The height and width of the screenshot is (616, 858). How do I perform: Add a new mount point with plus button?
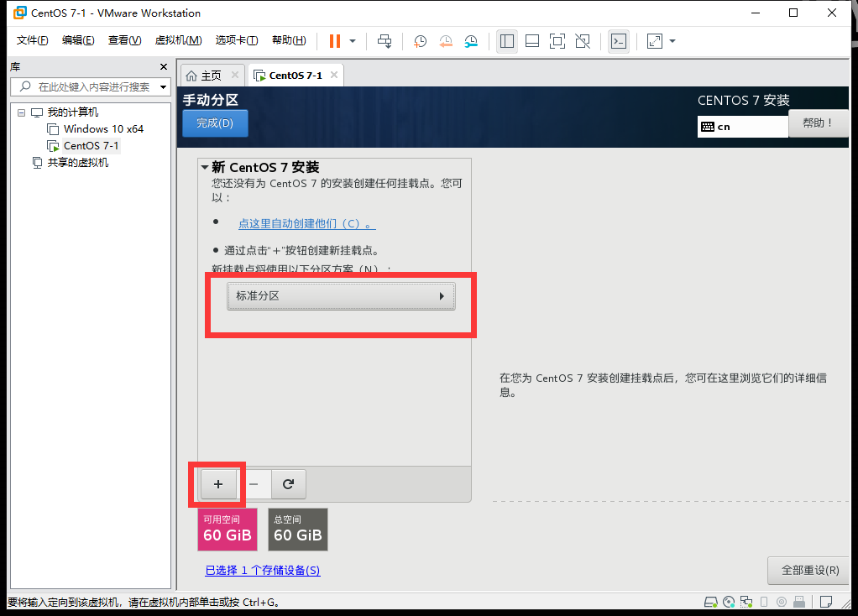pos(218,484)
